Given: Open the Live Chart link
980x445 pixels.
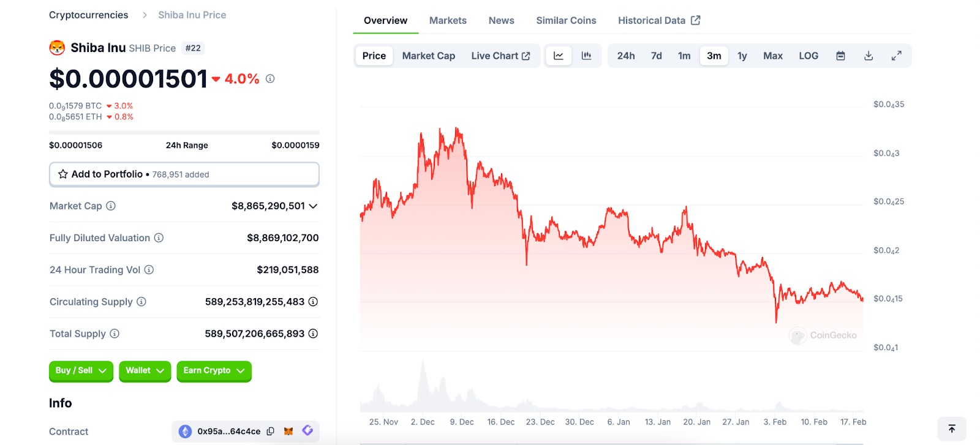Looking at the screenshot, I should point(500,56).
